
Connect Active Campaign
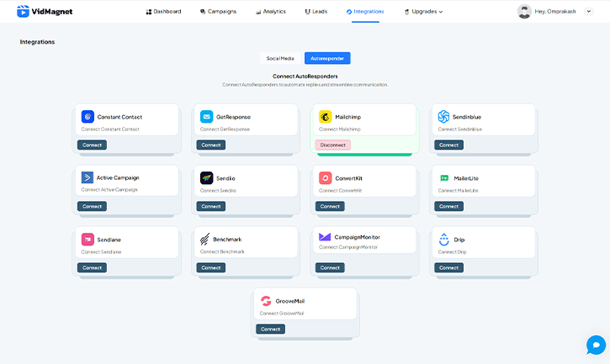coord(92,207)
